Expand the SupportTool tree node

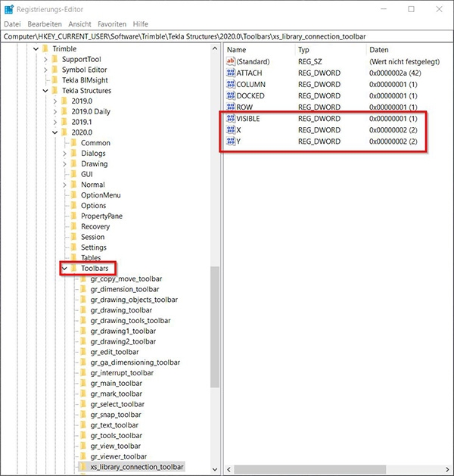(x=45, y=59)
